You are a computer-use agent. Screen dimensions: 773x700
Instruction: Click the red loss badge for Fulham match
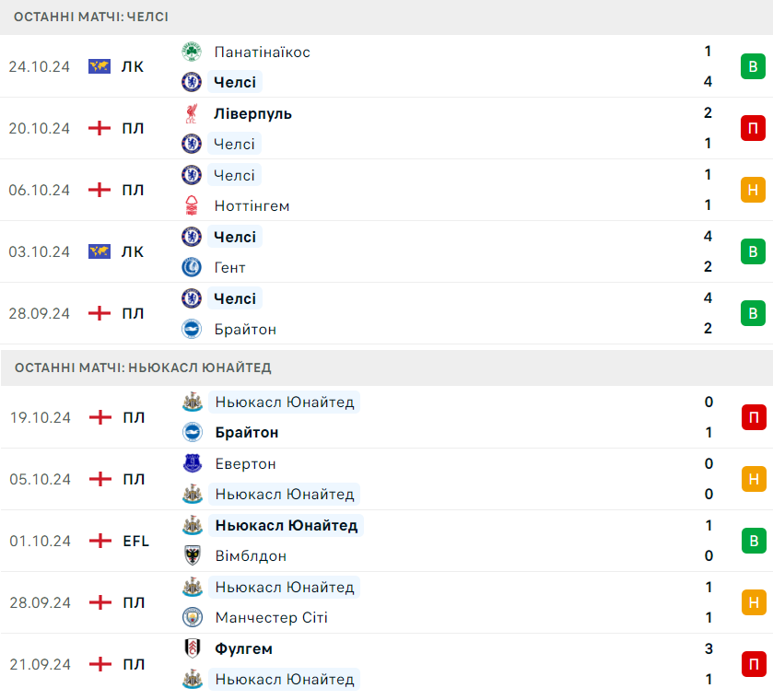coord(753,663)
